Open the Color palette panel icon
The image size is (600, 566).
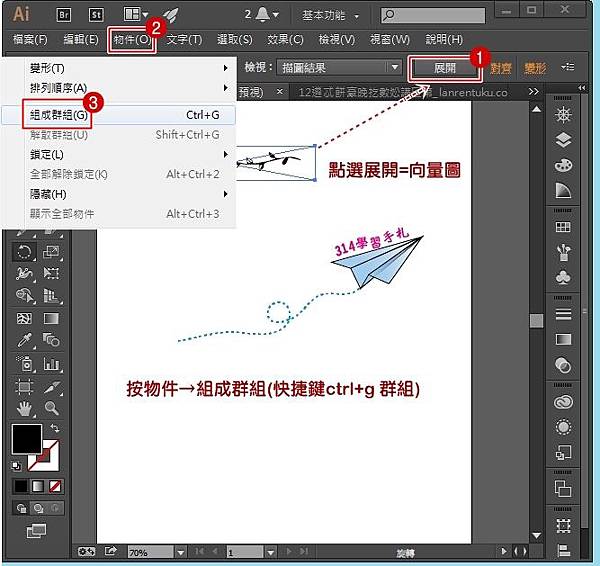pyautogui.click(x=563, y=164)
